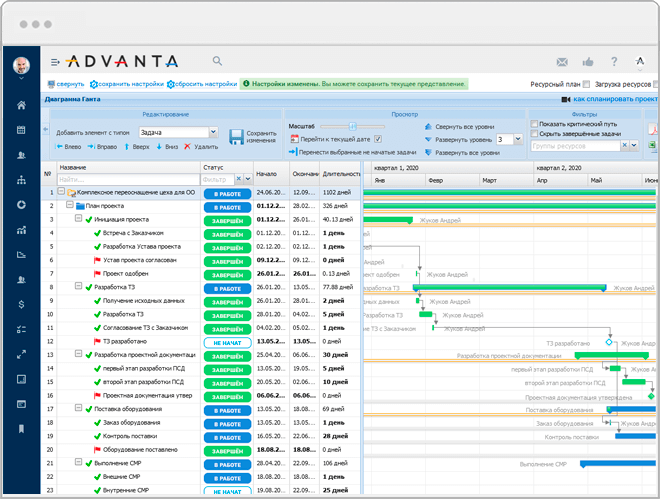Enable Скрыть завершённые задачи checkbox
Image resolution: width=660 pixels, height=499 pixels.
534,133
